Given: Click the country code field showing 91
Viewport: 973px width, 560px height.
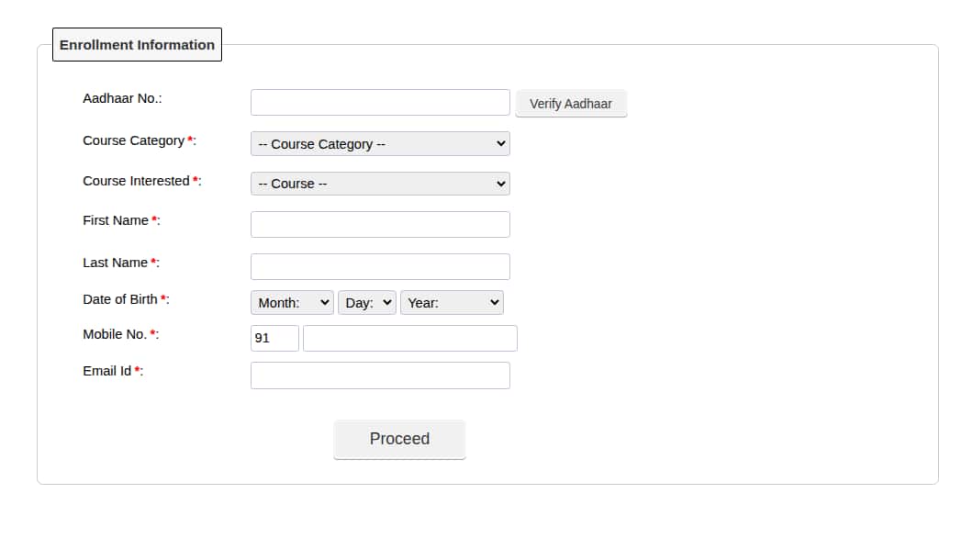Looking at the screenshot, I should [274, 339].
